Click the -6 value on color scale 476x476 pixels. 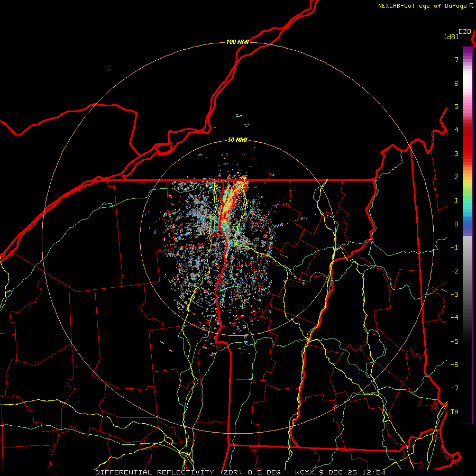click(x=454, y=365)
